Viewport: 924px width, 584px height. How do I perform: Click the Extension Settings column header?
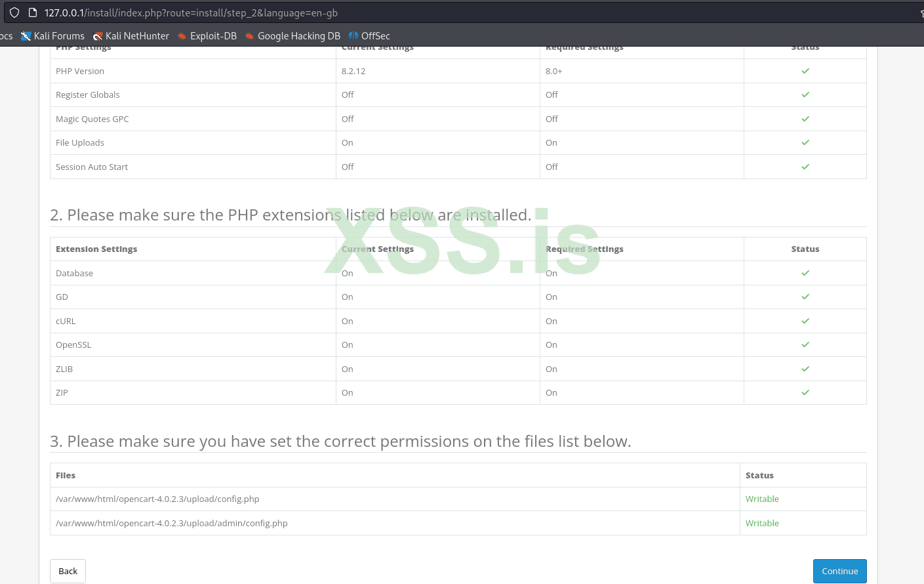(96, 249)
